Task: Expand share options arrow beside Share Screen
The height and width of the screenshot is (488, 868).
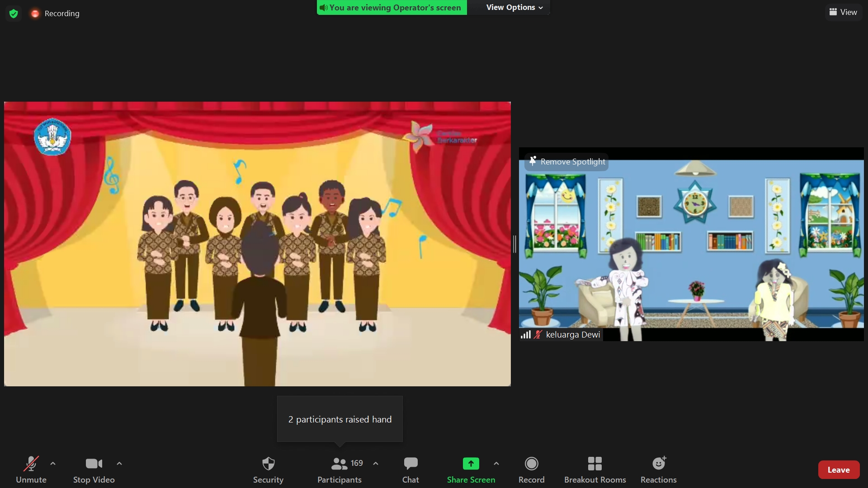Action: tap(496, 464)
